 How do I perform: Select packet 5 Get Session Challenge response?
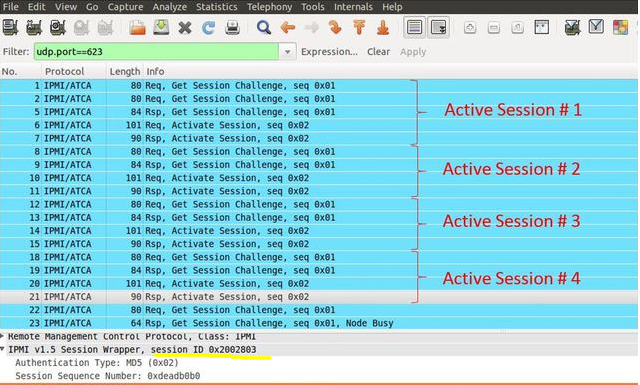319,112
